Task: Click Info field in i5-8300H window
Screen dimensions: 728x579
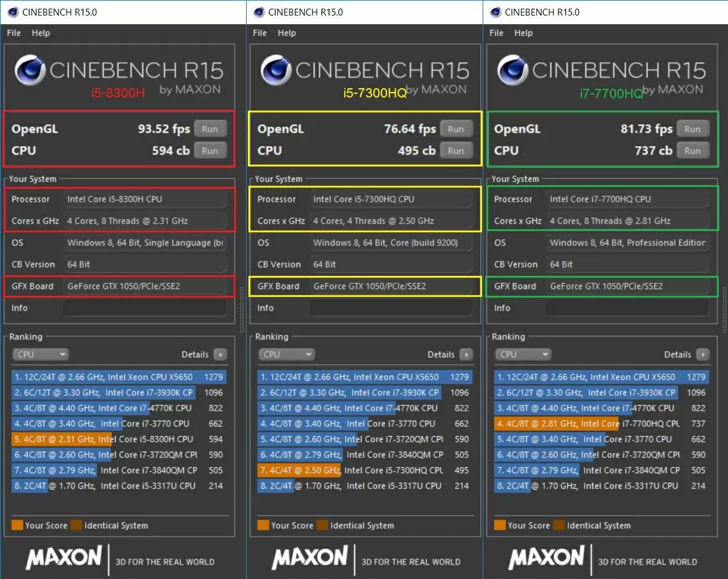Action: click(145, 308)
